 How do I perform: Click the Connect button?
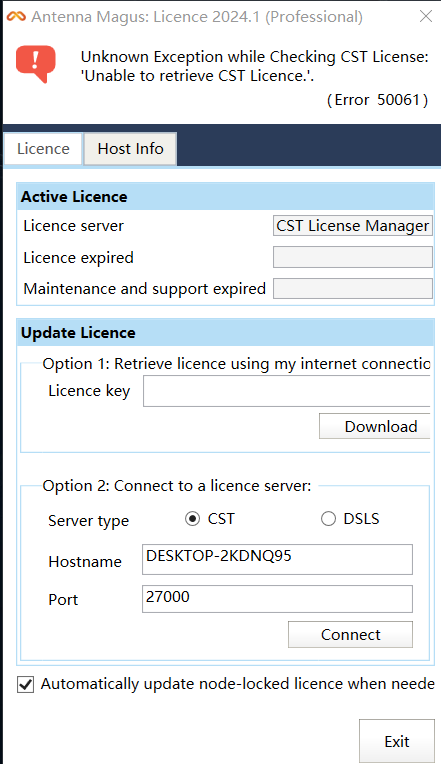pos(350,634)
